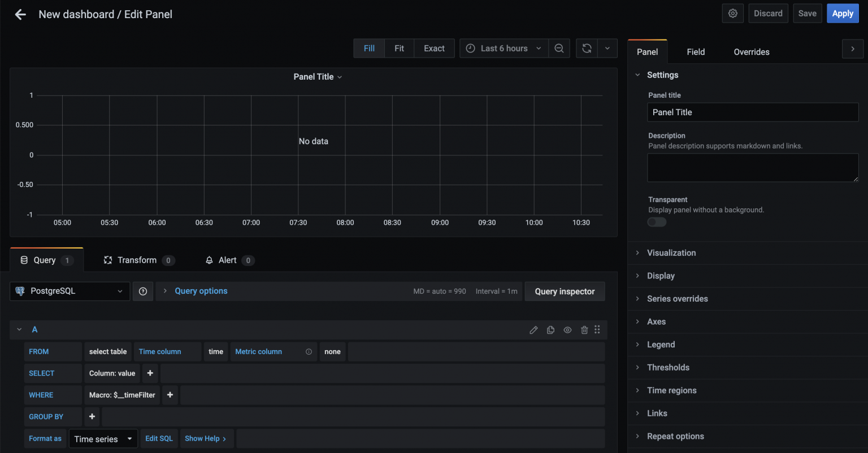
Task: Duplicate query A using the copy icon
Action: (550, 330)
